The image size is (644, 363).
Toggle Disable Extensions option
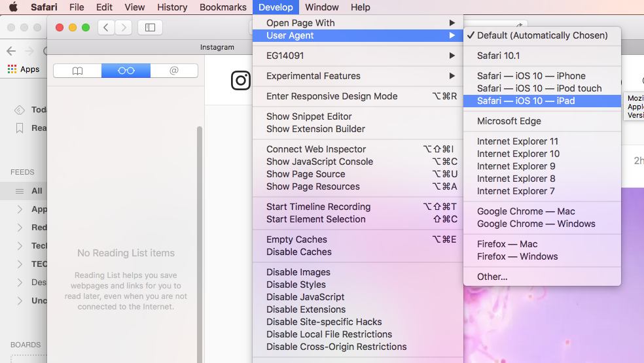click(x=358, y=309)
